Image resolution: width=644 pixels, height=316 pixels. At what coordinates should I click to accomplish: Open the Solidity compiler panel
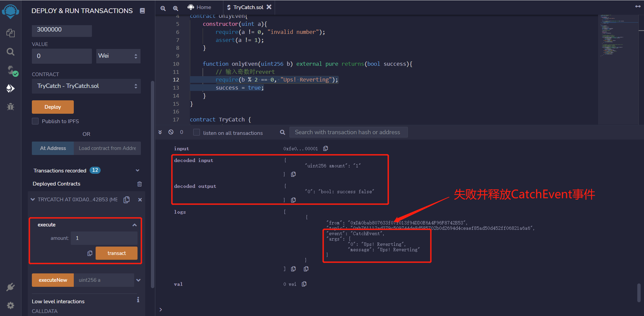pyautogui.click(x=10, y=70)
